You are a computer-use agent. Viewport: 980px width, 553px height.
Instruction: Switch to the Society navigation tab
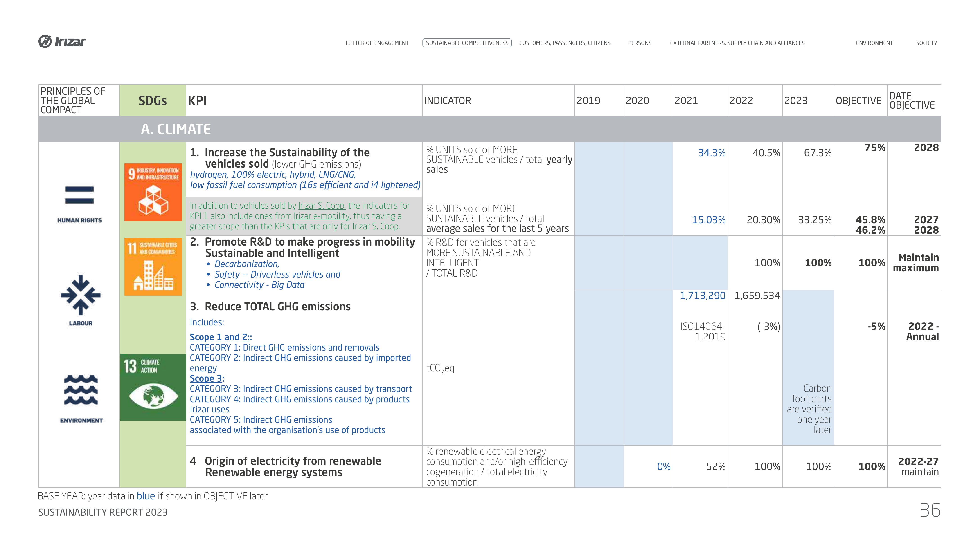point(926,43)
